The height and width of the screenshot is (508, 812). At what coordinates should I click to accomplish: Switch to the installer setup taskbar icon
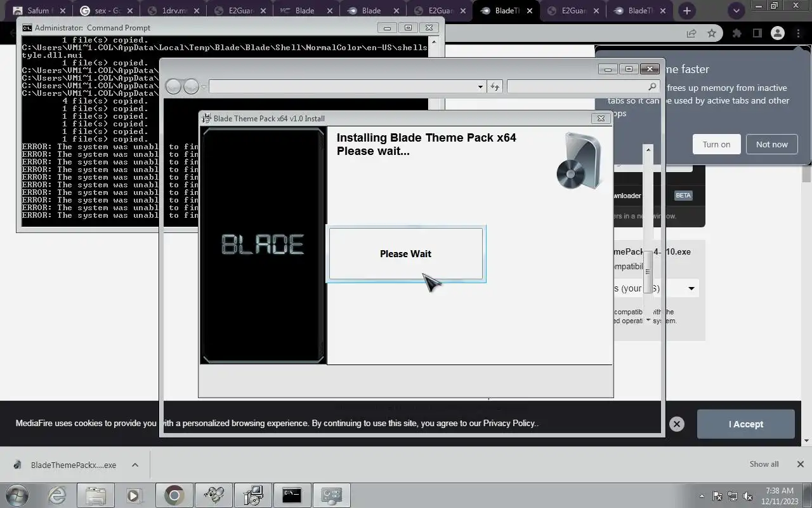click(x=252, y=495)
